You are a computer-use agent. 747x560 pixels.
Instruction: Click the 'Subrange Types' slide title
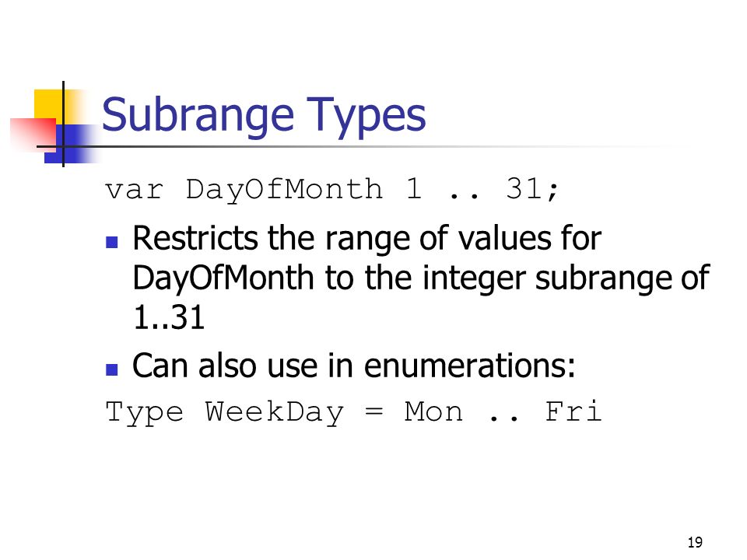[x=264, y=116]
